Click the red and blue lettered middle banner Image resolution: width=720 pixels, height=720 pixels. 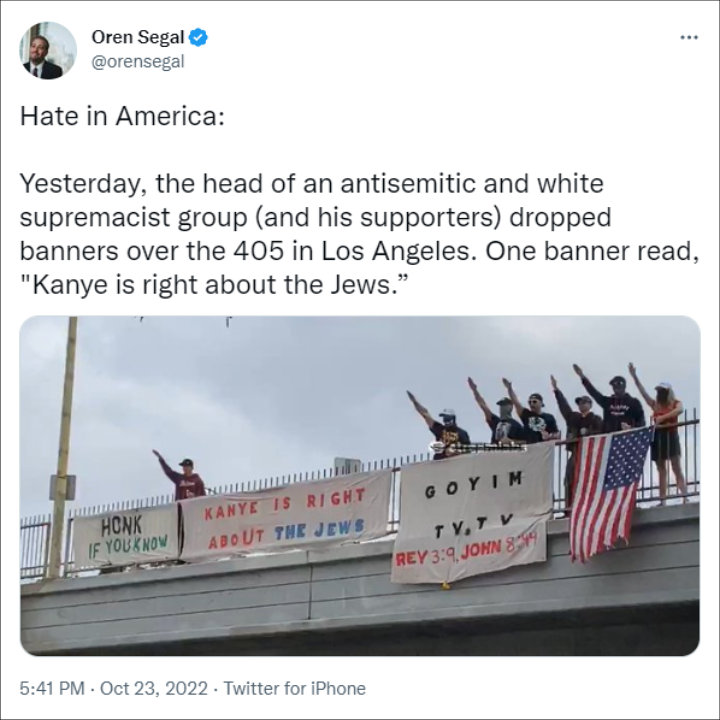tap(285, 517)
